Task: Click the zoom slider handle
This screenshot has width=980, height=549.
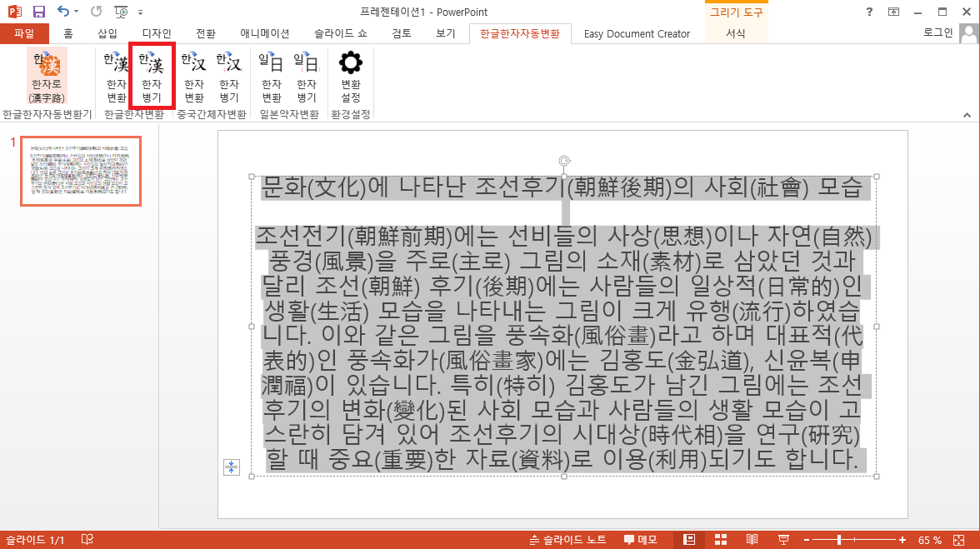Action: 839,540
